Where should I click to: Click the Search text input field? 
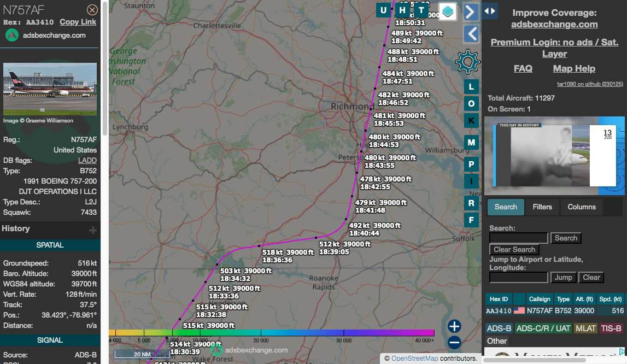(519, 238)
